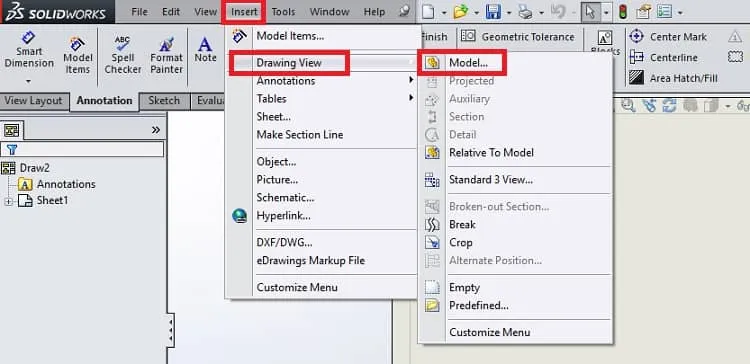Click the FeatureManager design tree tab icon
The height and width of the screenshot is (364, 750).
11,130
